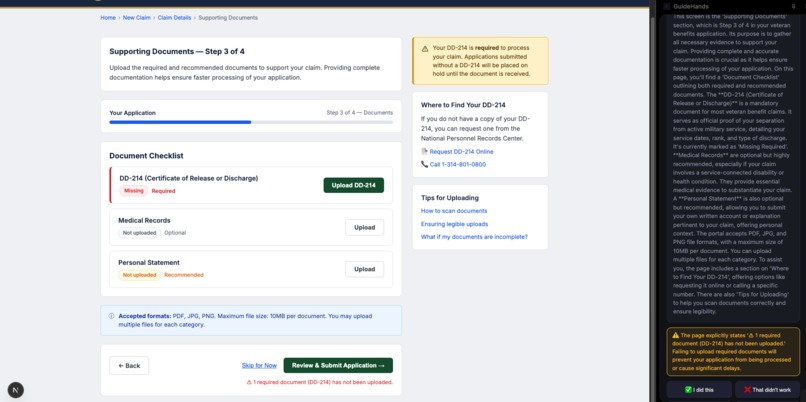Click the Supporting Documents breadcrumb text
The width and height of the screenshot is (806, 402).
point(228,17)
